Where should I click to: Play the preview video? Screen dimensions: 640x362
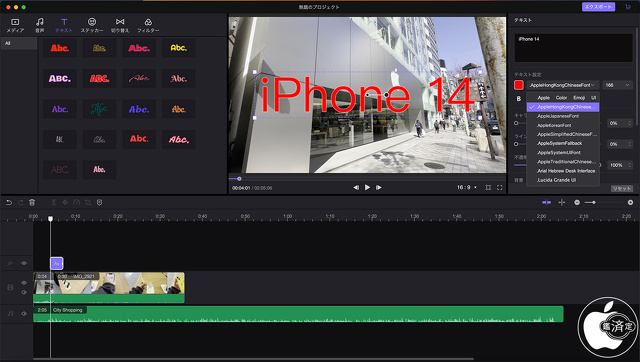(367, 187)
